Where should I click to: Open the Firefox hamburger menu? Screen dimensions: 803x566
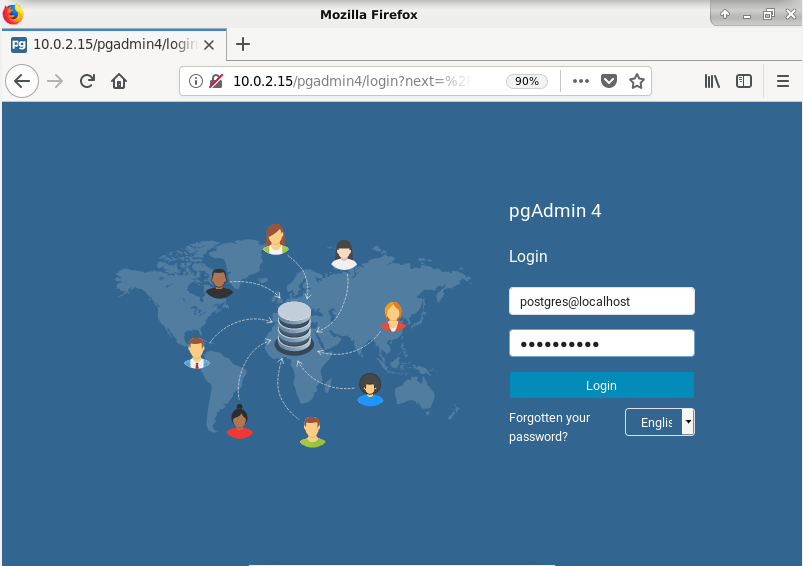tap(783, 81)
